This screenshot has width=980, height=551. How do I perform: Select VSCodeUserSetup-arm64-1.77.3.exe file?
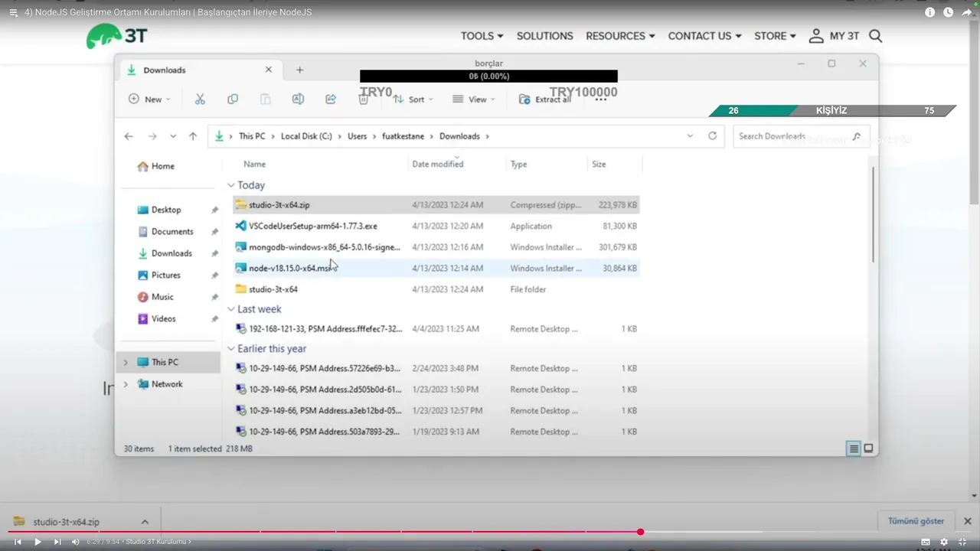coord(312,226)
